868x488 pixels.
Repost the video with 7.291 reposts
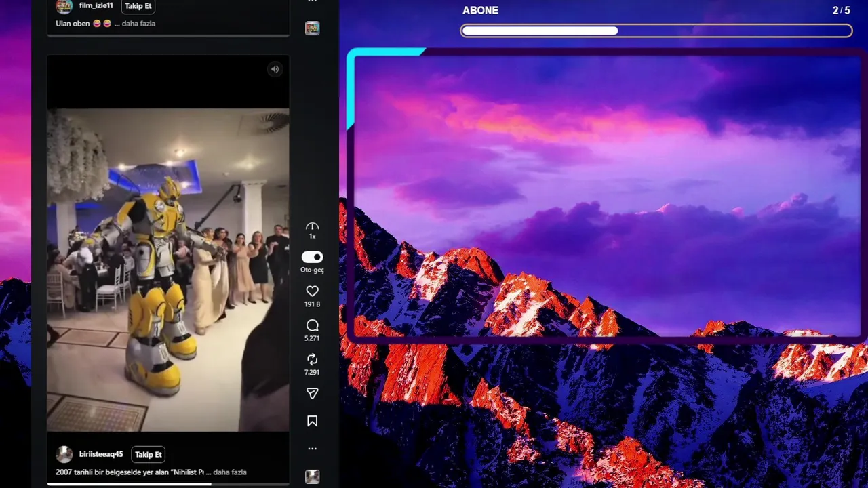pyautogui.click(x=312, y=359)
